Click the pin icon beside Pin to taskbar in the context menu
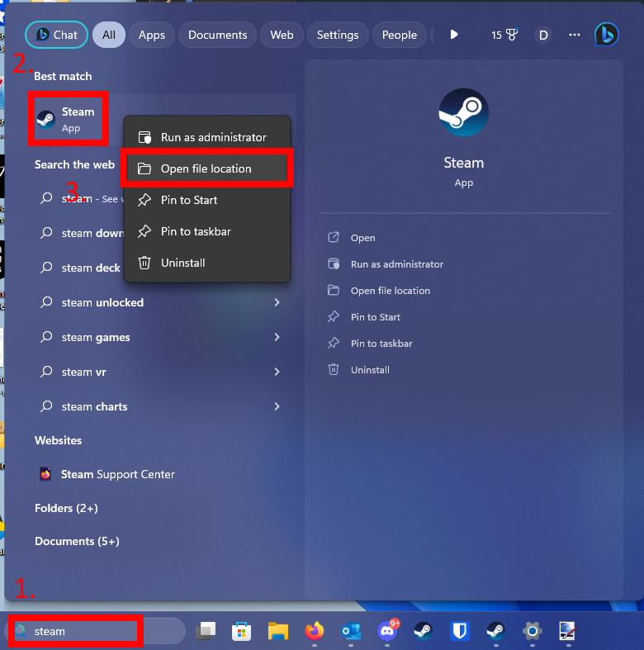 pyautogui.click(x=144, y=231)
